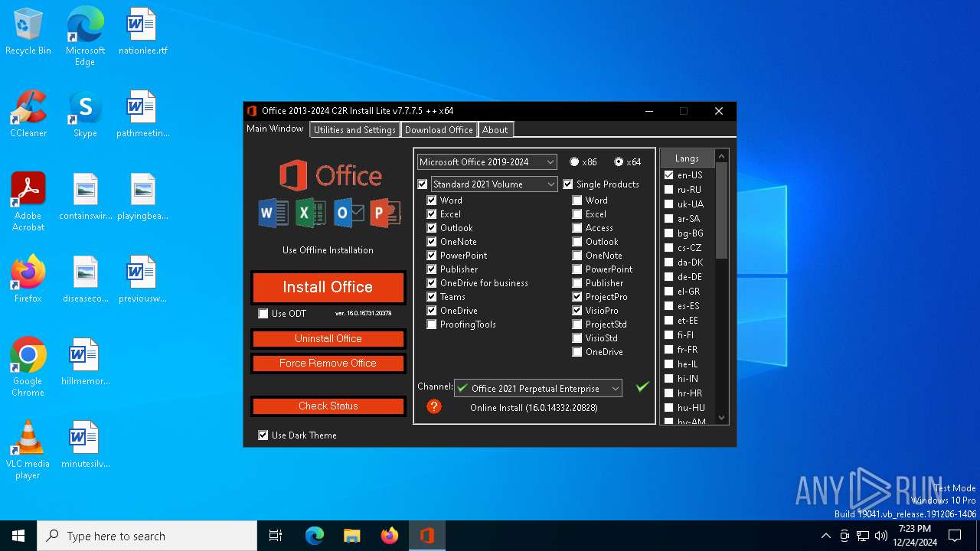
Task: Uncheck the OneDrive for business checkbox
Action: click(432, 283)
